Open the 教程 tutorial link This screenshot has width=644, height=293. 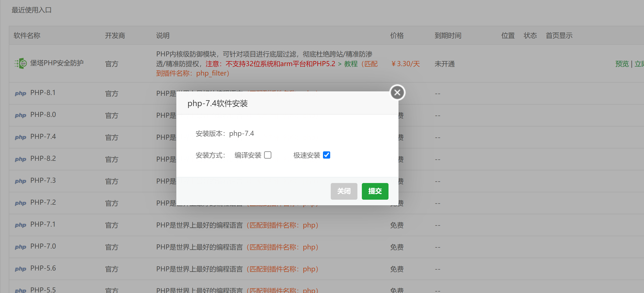[351, 64]
